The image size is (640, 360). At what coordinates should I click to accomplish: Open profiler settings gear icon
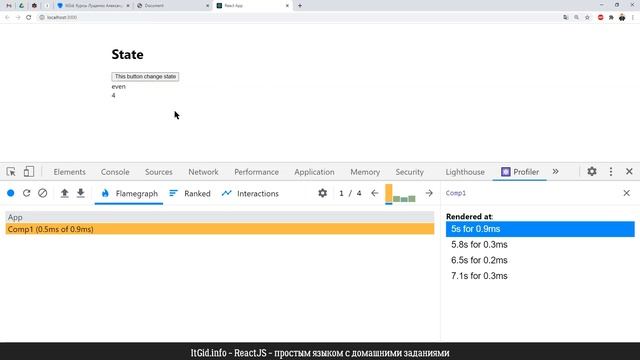(322, 193)
